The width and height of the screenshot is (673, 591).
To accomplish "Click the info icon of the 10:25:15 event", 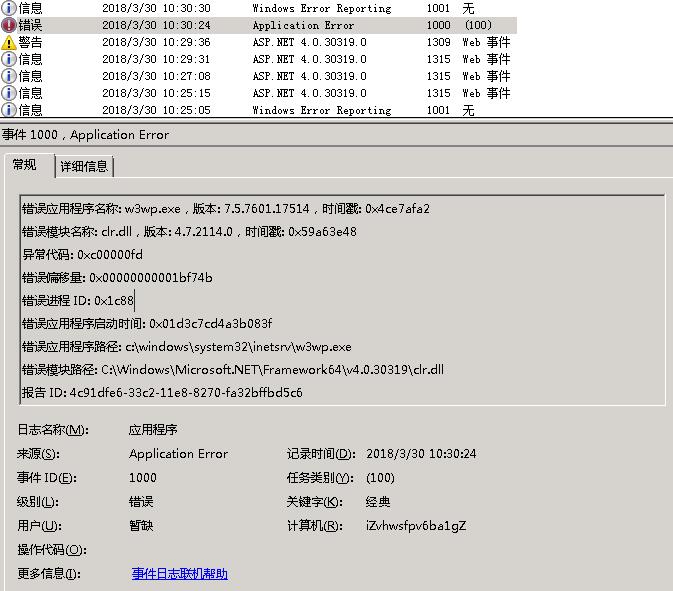I will (x=9, y=93).
